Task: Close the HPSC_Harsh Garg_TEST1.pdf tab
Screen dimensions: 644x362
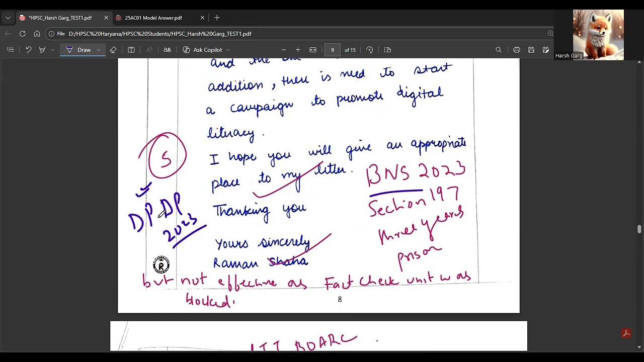Action: coord(106,18)
